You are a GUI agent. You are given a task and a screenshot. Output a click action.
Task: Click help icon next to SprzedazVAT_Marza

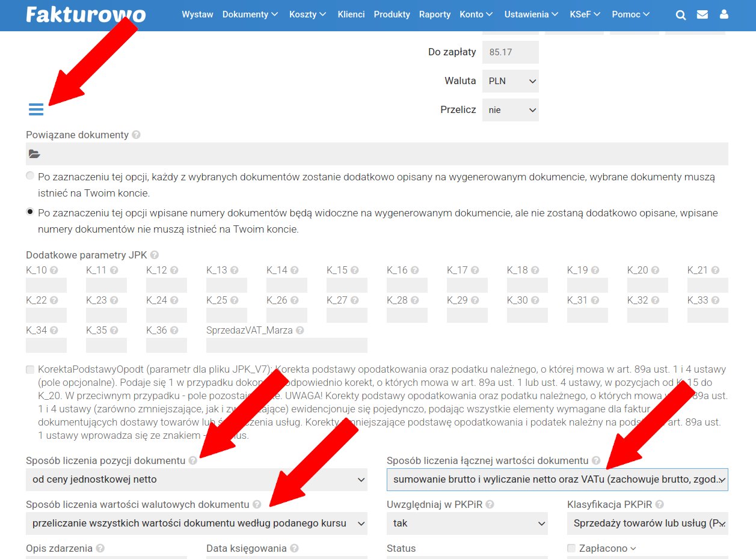click(300, 331)
